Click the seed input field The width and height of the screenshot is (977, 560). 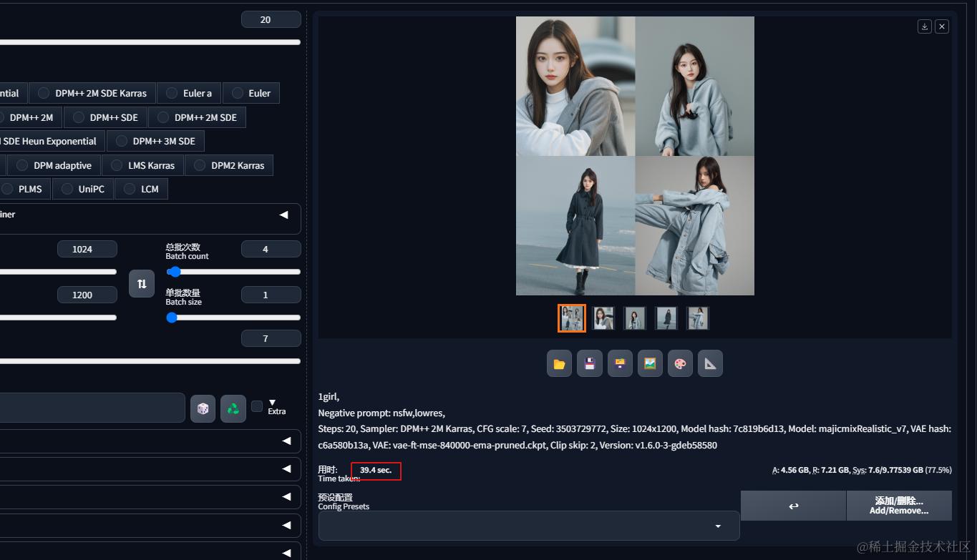[x=92, y=408]
